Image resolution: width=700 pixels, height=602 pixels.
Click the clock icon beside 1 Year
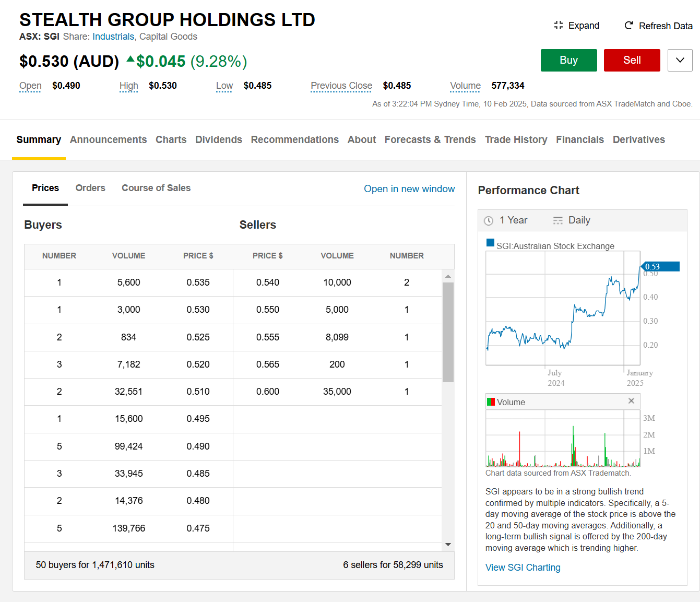click(x=489, y=221)
